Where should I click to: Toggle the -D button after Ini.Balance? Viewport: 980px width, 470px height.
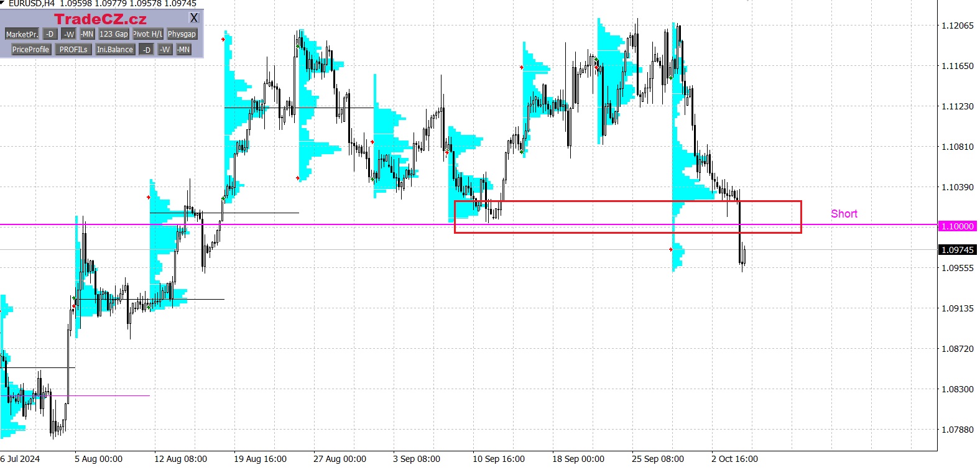[147, 50]
